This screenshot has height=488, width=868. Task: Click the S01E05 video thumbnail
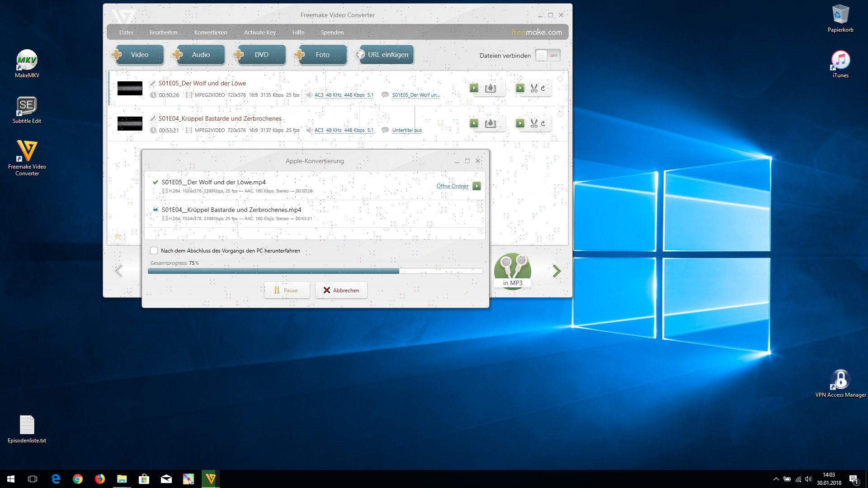point(130,88)
